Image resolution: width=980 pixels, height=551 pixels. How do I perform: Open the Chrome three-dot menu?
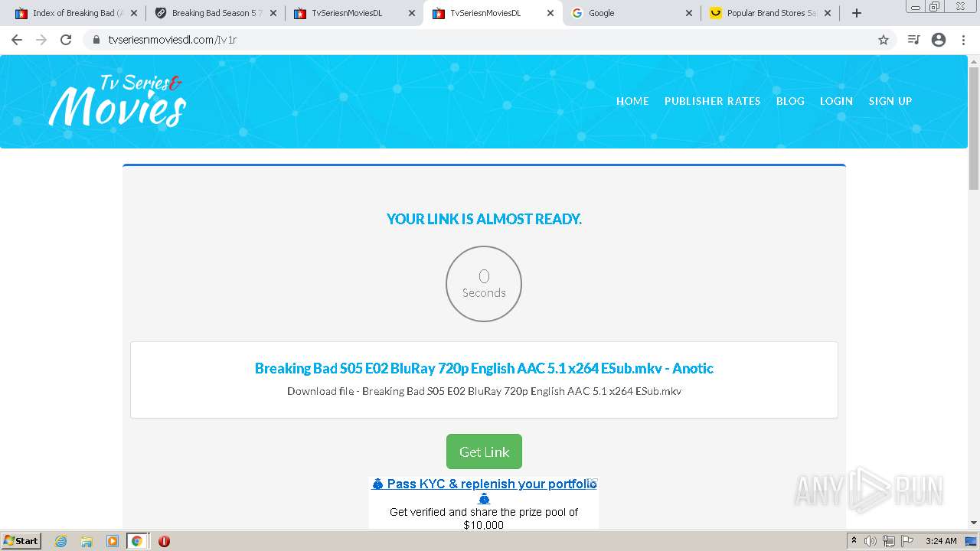click(x=964, y=40)
